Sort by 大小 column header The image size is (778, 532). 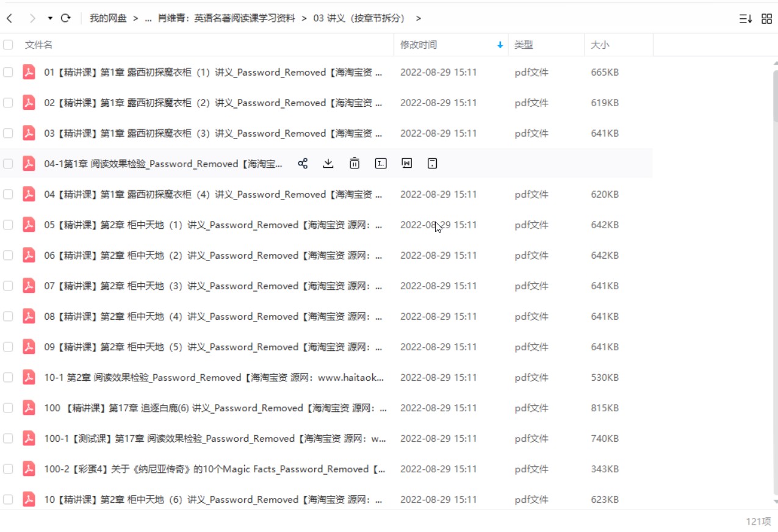click(x=600, y=45)
